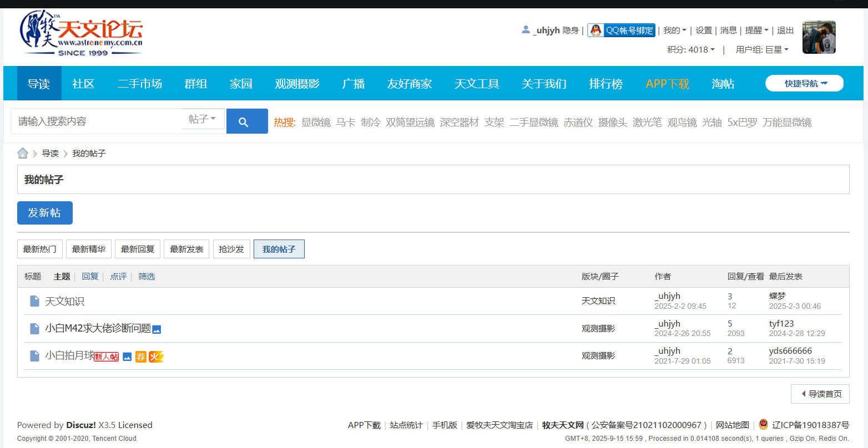Select 广播 navigation item
This screenshot has height=448, width=868.
[x=354, y=84]
